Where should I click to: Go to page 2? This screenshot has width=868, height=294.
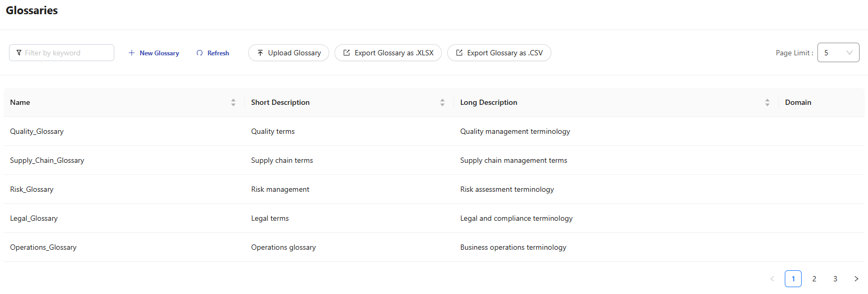click(x=814, y=279)
